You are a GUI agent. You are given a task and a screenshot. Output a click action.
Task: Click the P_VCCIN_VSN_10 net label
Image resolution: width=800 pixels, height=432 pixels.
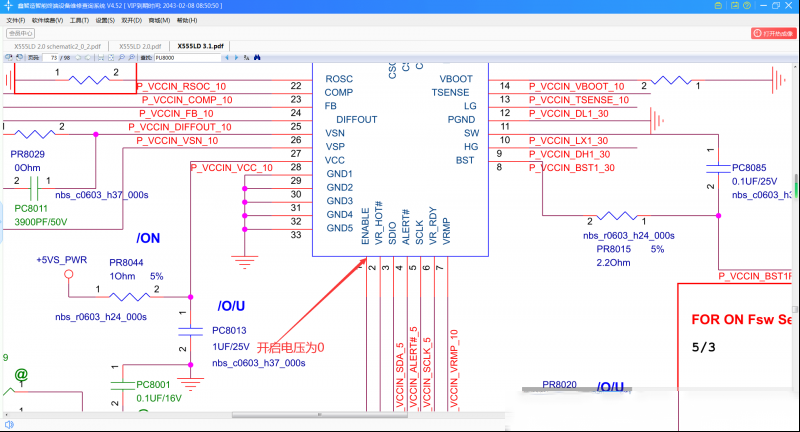click(x=177, y=140)
